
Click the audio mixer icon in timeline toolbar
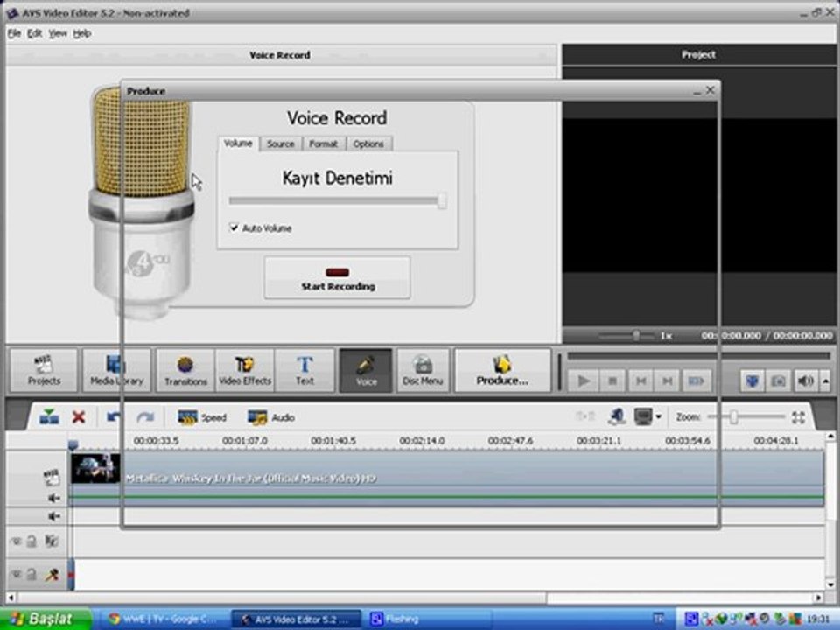pos(617,416)
